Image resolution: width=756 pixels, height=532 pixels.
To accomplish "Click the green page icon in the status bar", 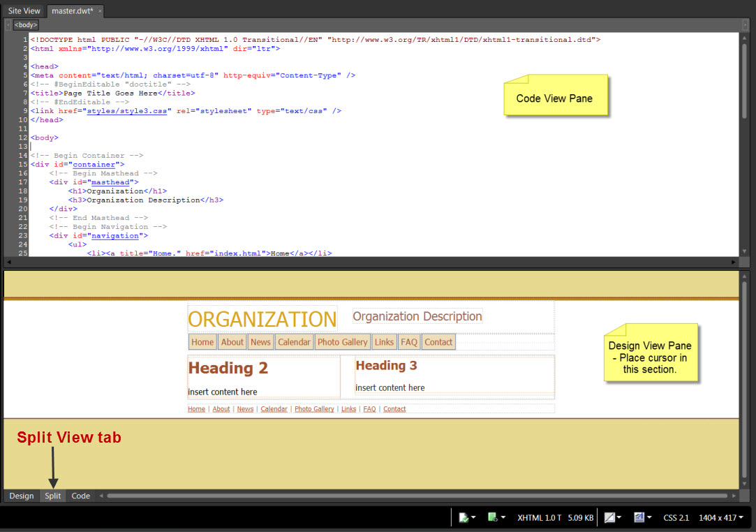I will tap(492, 517).
